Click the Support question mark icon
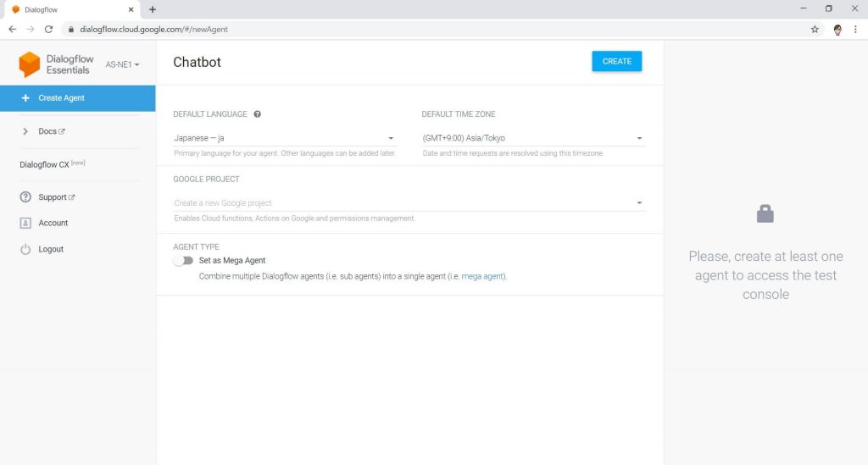Image resolution: width=868 pixels, height=465 pixels. [25, 197]
